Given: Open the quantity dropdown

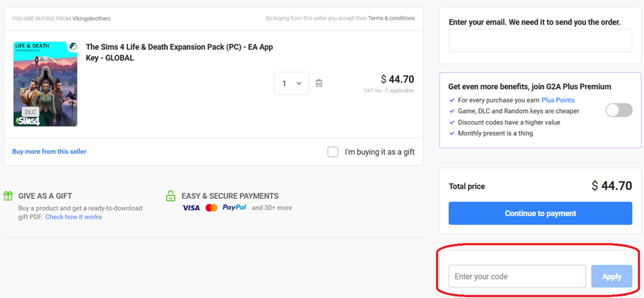Looking at the screenshot, I should tap(291, 83).
